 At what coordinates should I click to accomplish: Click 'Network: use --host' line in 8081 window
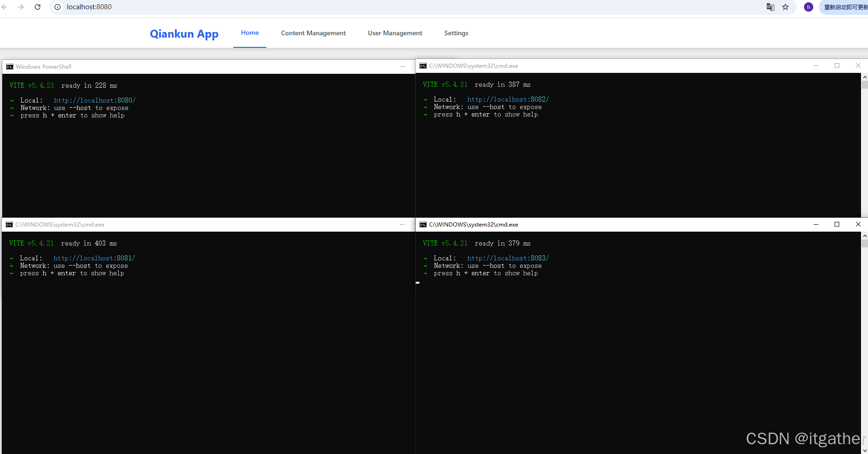pos(74,266)
